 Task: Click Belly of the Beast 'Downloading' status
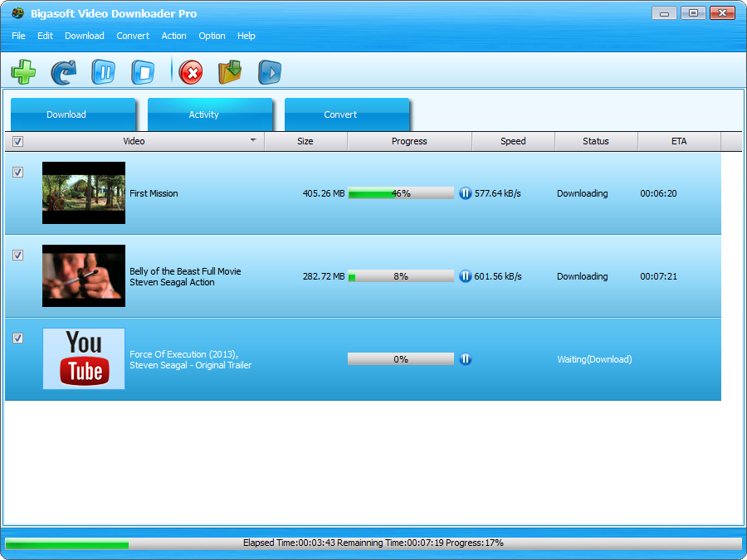[582, 276]
